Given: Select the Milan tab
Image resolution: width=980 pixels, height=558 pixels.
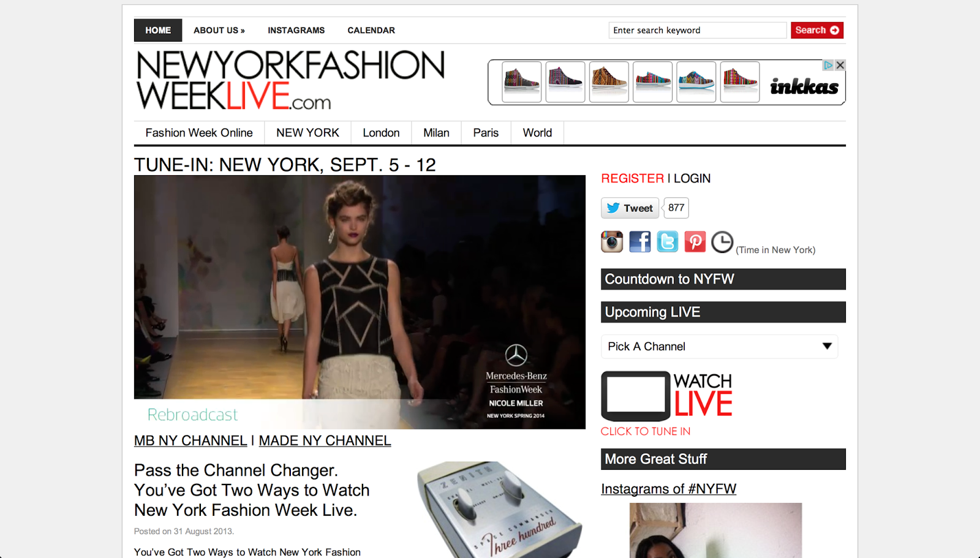Looking at the screenshot, I should [436, 133].
